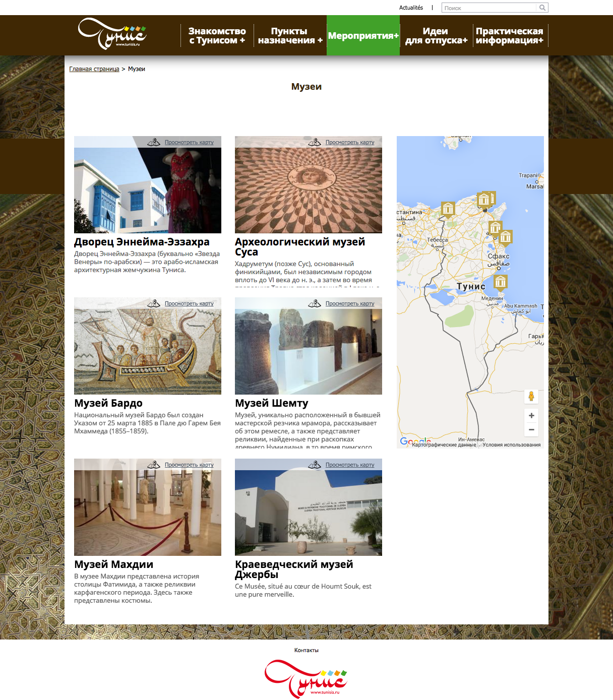Click the Музей Бардо title
The image size is (613, 700).
click(108, 403)
